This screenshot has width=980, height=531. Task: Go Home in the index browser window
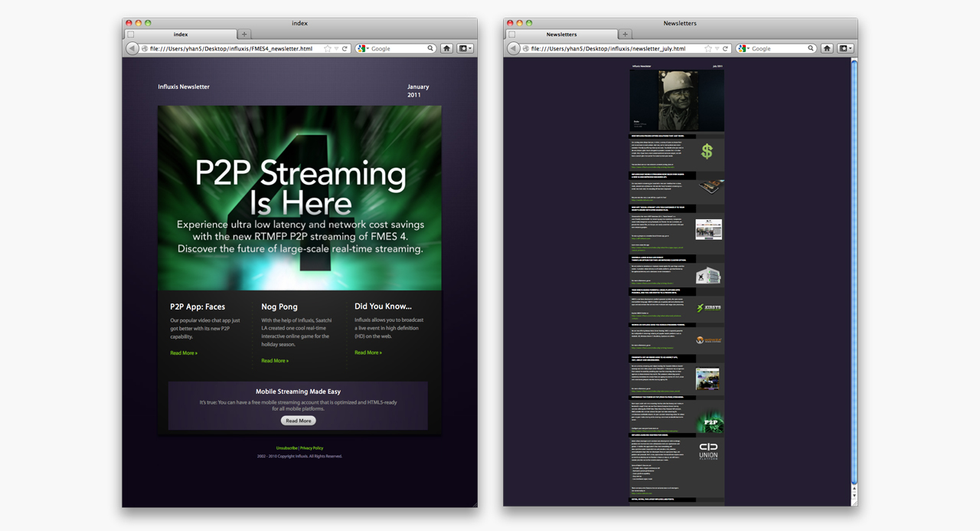446,48
